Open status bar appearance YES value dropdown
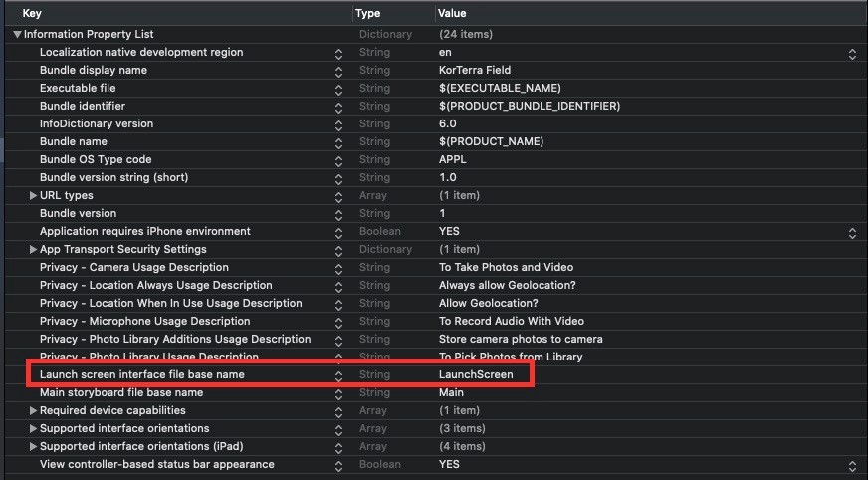This screenshot has height=480, width=868. 852,464
